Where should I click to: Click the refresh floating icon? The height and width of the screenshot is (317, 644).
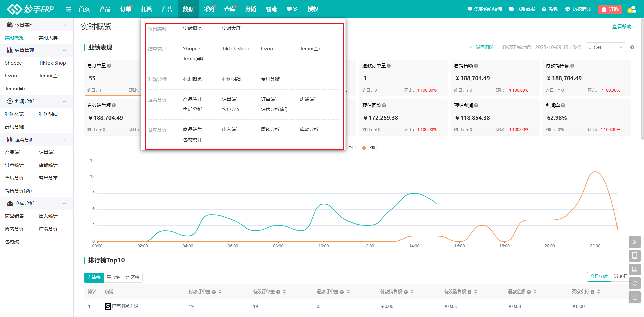tap(635, 283)
